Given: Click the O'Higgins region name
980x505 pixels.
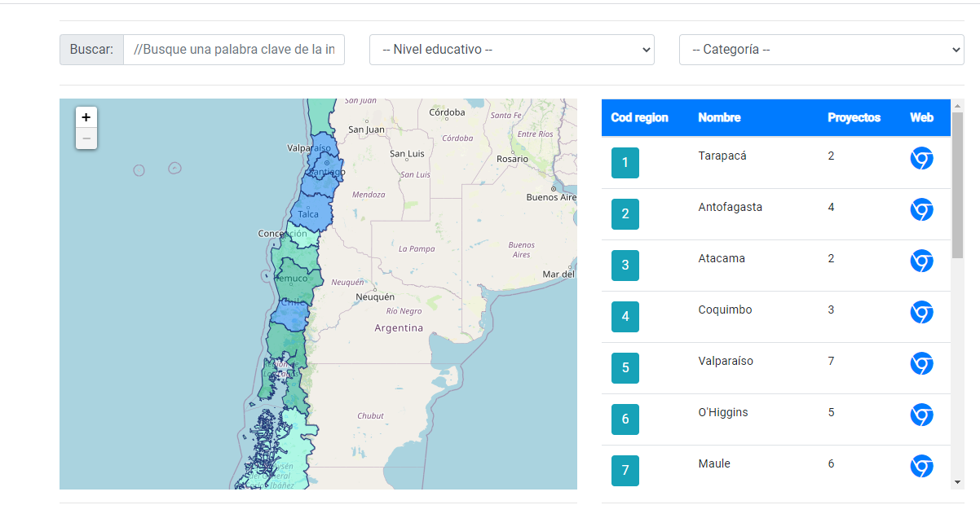Looking at the screenshot, I should 723,412.
